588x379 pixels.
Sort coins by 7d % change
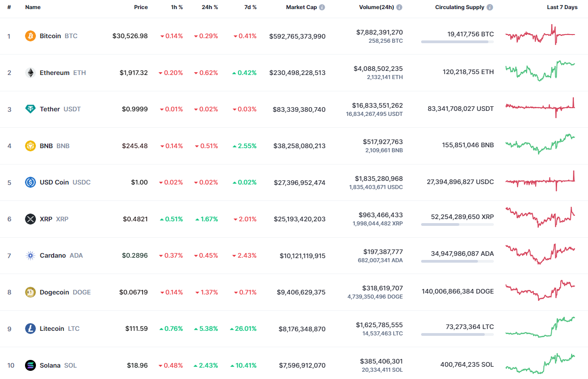tap(251, 7)
